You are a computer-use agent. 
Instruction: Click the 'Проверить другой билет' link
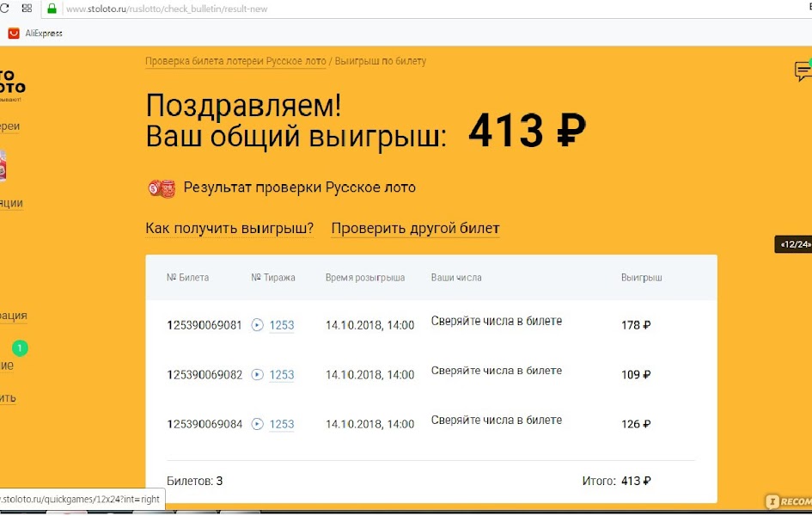[415, 229]
